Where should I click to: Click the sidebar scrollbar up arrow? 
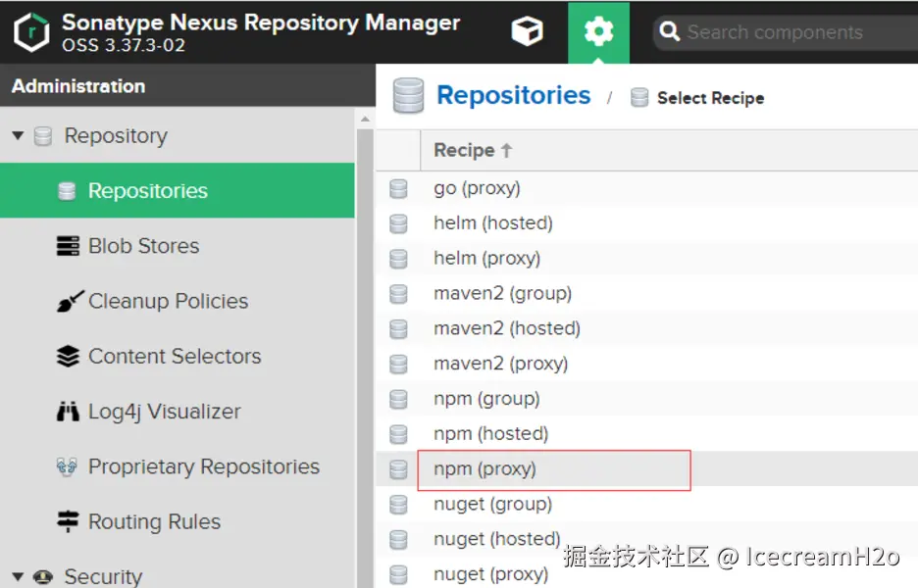pos(365,119)
